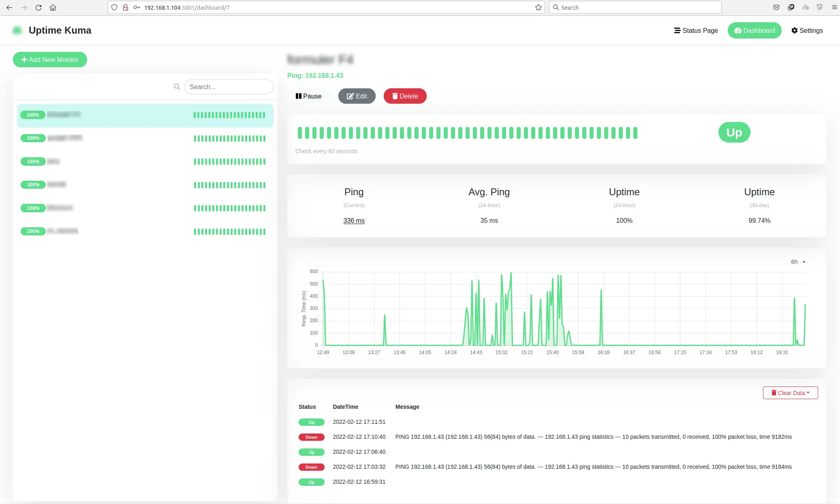The width and height of the screenshot is (840, 504).
Task: Click the 100% 24-hour uptime value
Action: (624, 220)
